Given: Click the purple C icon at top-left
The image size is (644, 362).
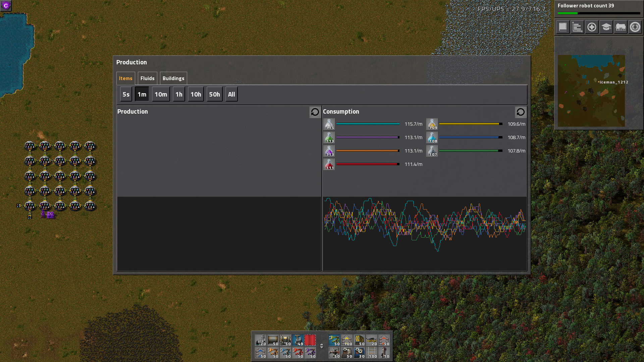Looking at the screenshot, I should [x=6, y=6].
